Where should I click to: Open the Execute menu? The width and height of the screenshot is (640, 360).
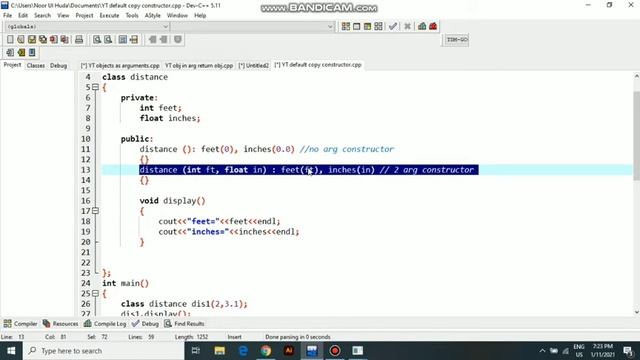(x=109, y=16)
